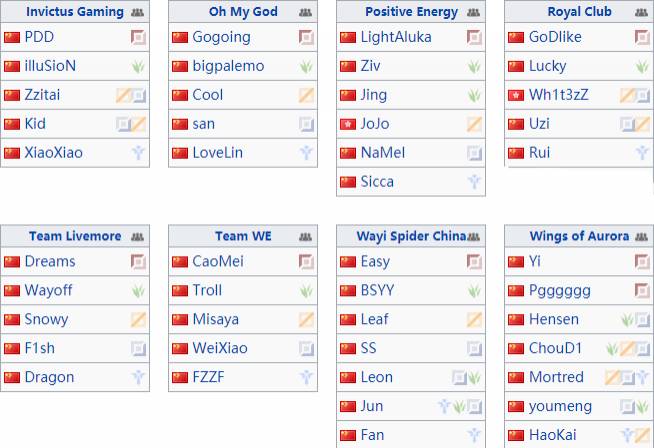Open the Royal Club team link
Screen dimensions: 654x448
pos(579,12)
